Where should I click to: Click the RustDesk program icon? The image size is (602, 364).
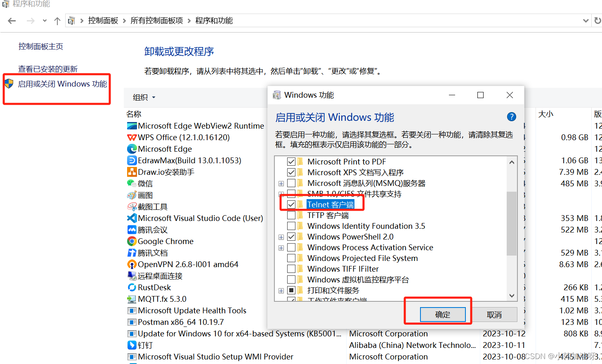(x=132, y=287)
